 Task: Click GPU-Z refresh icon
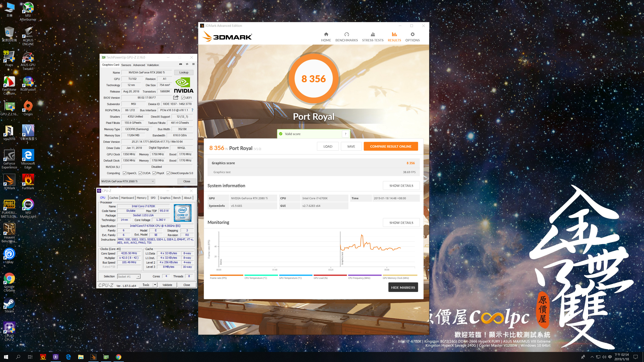tap(187, 64)
